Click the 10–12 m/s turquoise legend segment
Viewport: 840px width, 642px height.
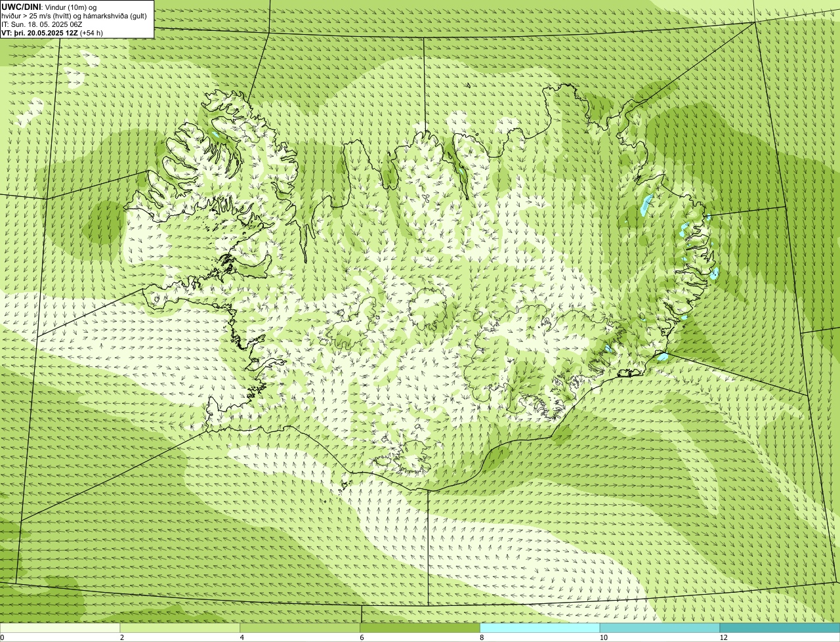[x=660, y=628]
